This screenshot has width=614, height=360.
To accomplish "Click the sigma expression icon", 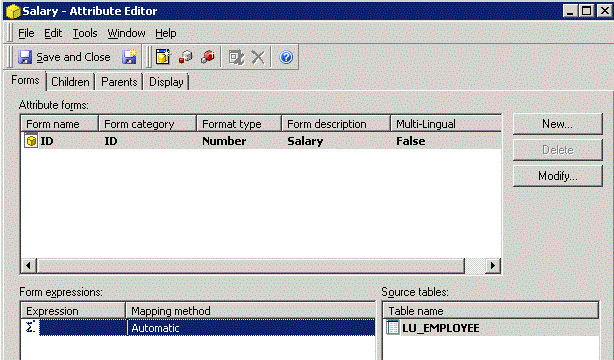I will coord(31,327).
